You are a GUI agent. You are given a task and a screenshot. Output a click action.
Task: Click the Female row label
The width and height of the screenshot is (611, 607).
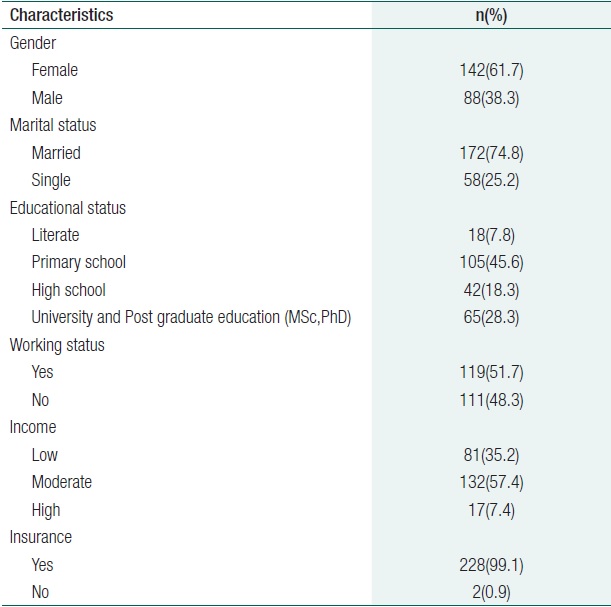[x=54, y=70]
